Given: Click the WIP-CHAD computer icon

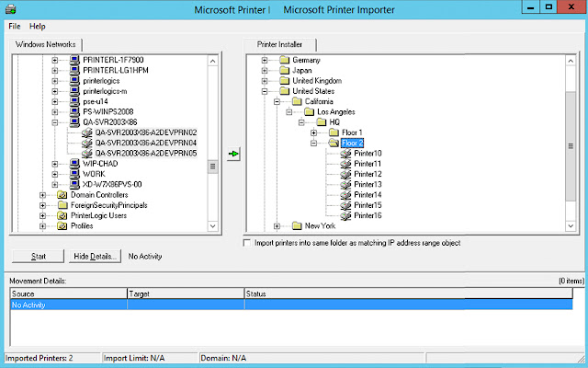Looking at the screenshot, I should pos(74,164).
